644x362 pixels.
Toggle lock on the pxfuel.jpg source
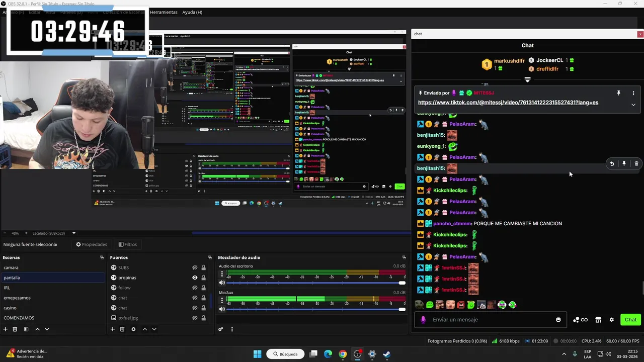point(203,318)
